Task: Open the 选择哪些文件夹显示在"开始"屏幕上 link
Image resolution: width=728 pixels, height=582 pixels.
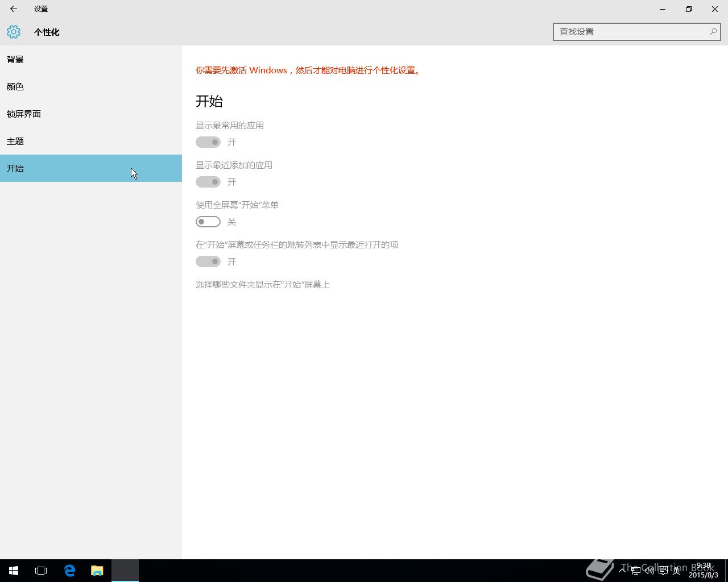Action: tap(263, 284)
